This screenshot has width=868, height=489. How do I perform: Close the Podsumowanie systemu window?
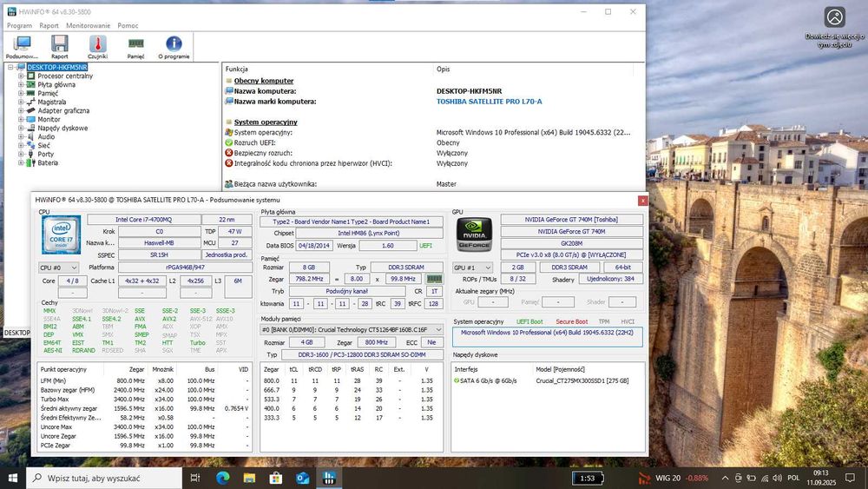pyautogui.click(x=642, y=201)
